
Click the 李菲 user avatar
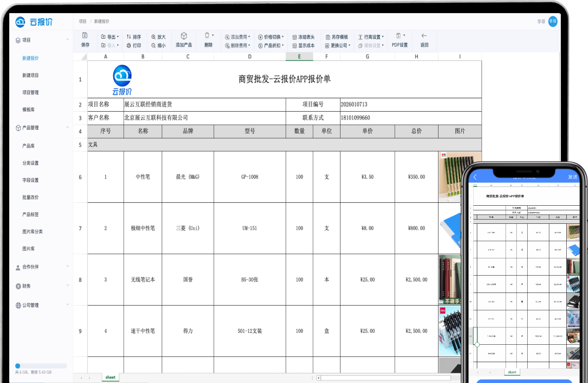(553, 21)
